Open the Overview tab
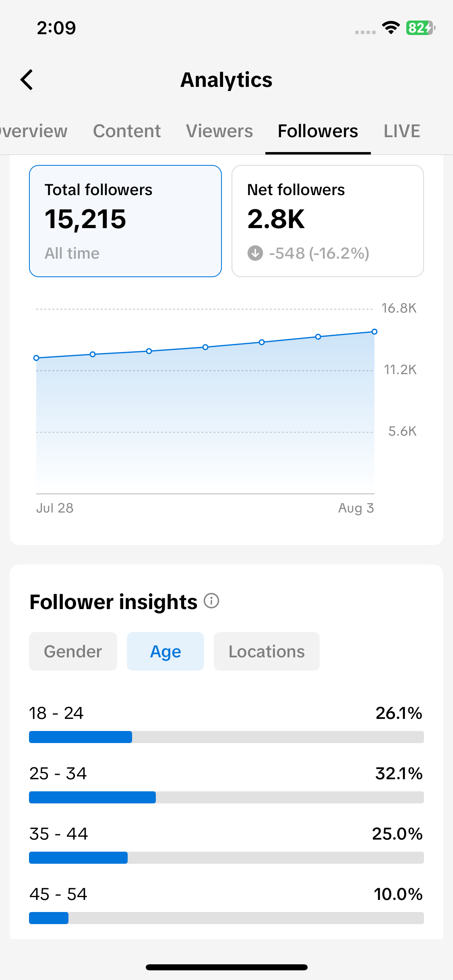 pyautogui.click(x=34, y=131)
